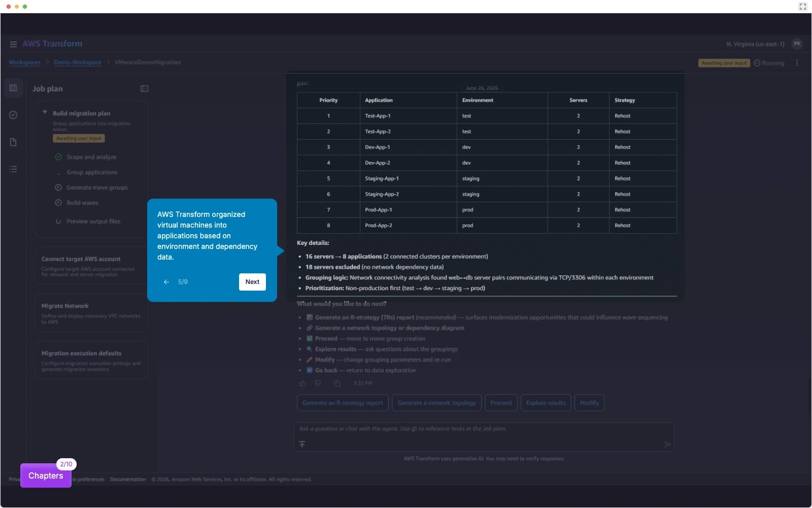Select the Generate move groups step

tap(97, 187)
